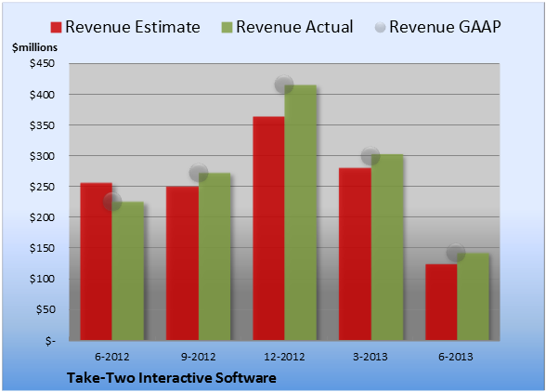Click the 9-2012 quarter label

[x=198, y=357]
